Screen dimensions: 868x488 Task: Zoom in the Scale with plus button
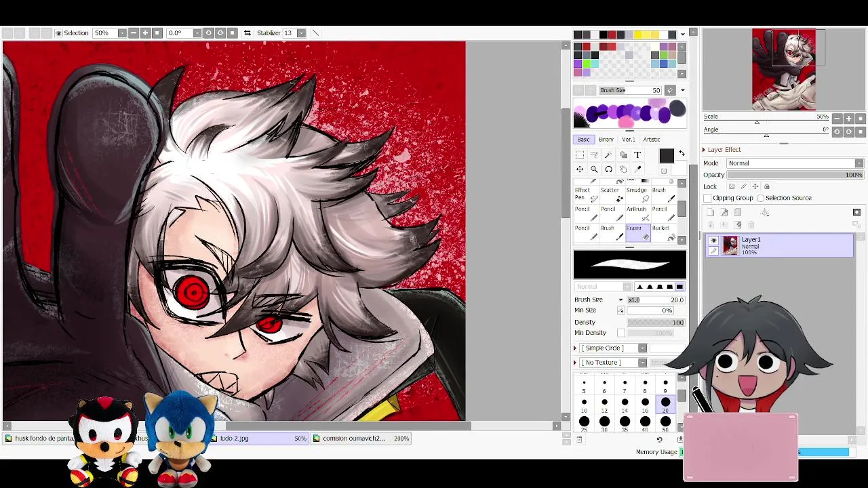point(848,119)
